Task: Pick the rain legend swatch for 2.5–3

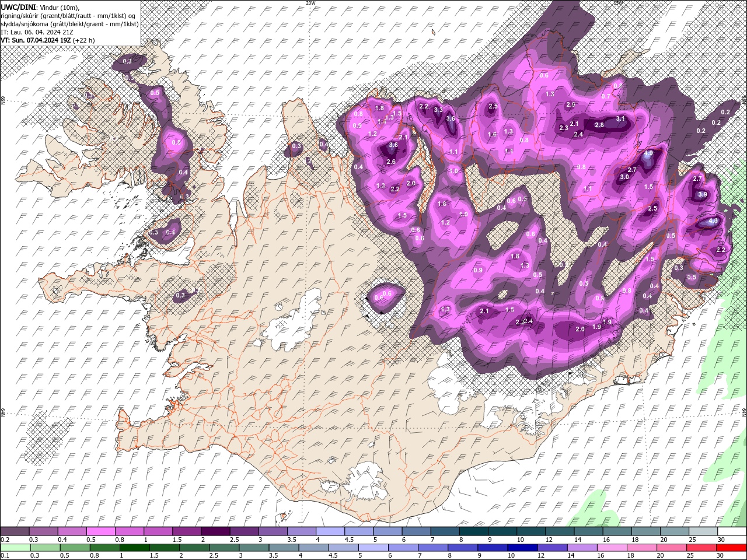Action: click(224, 548)
